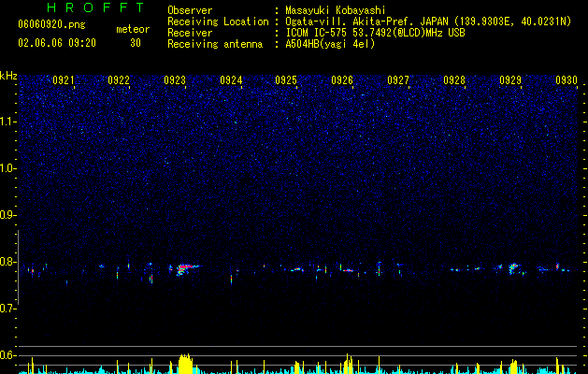
Task: Click the Receiving Location field label
Action: click(218, 22)
